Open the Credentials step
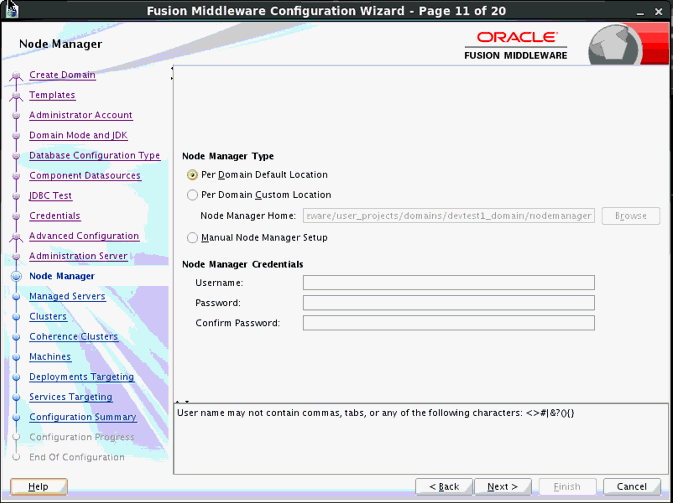 (55, 216)
